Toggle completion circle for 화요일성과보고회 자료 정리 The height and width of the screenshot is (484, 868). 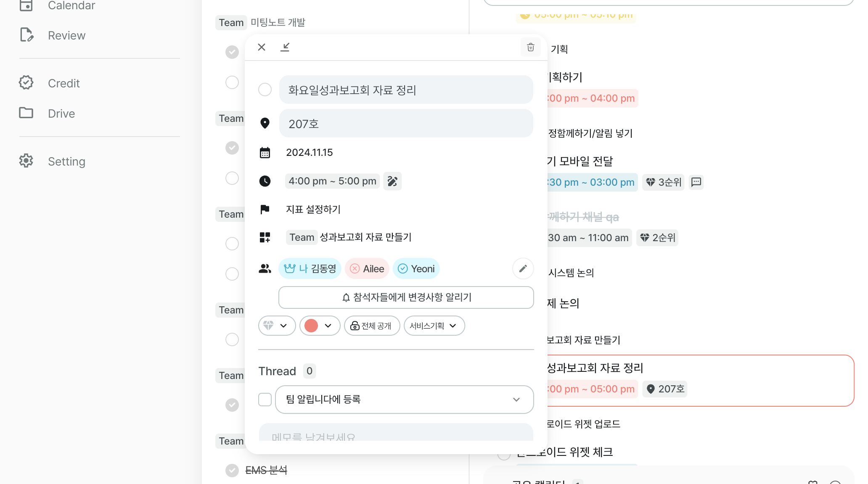pos(265,89)
